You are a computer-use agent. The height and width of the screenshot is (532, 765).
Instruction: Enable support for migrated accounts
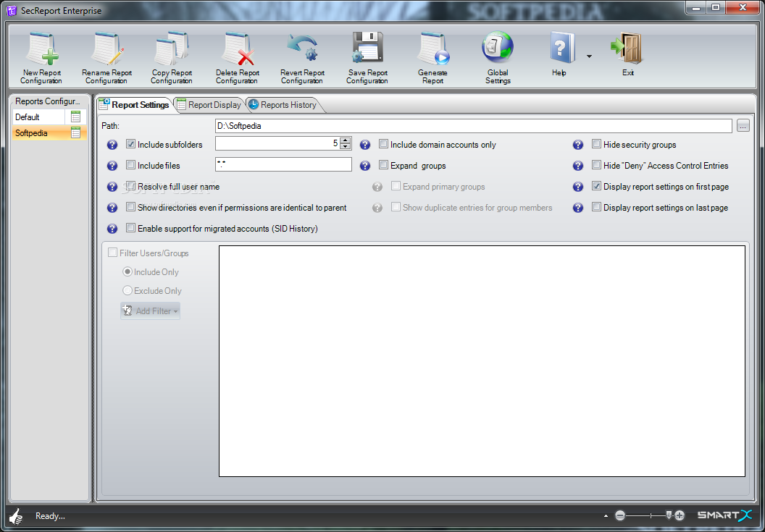click(x=130, y=228)
